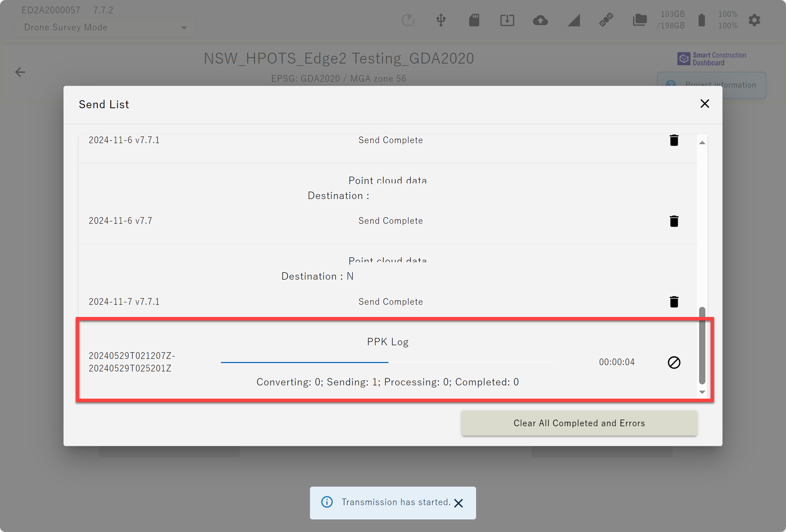Viewport: 786px width, 532px height.
Task: Click the SD card icon
Action: [x=474, y=20]
